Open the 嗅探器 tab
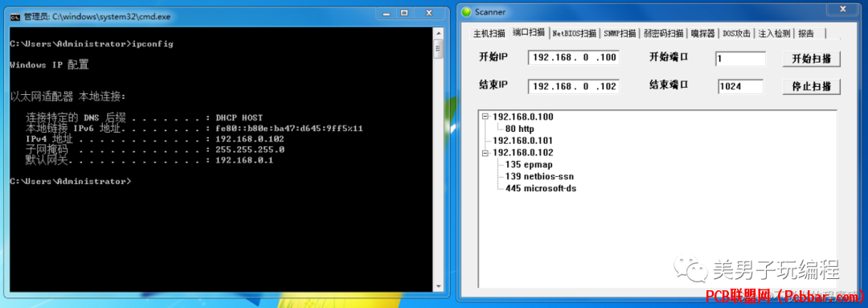This screenshot has height=308, width=868. 703,34
